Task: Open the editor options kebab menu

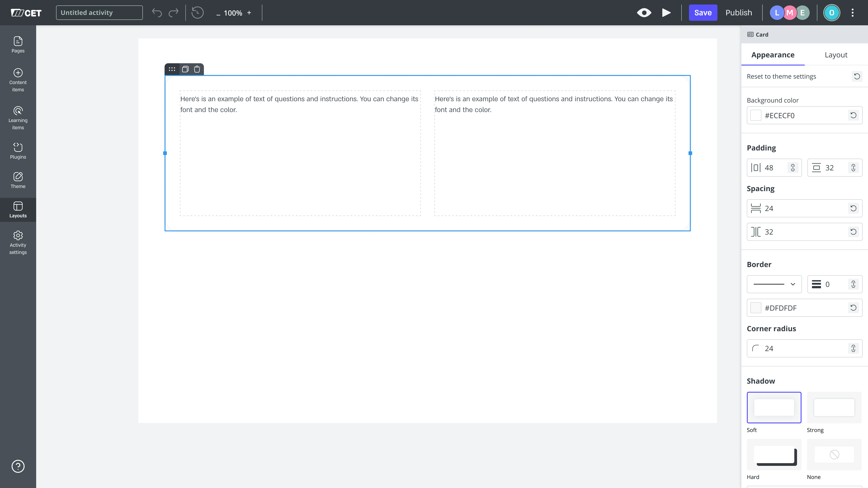Action: point(852,12)
